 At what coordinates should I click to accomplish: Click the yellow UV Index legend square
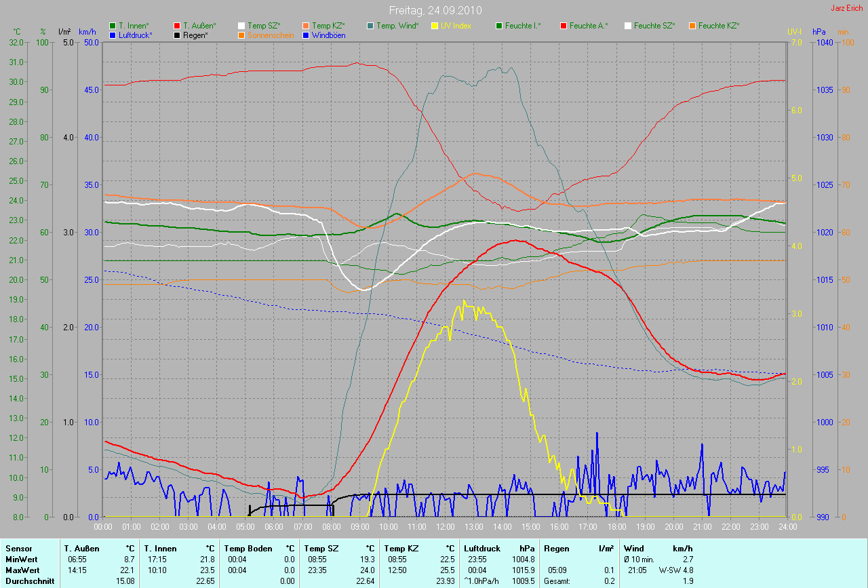click(435, 26)
